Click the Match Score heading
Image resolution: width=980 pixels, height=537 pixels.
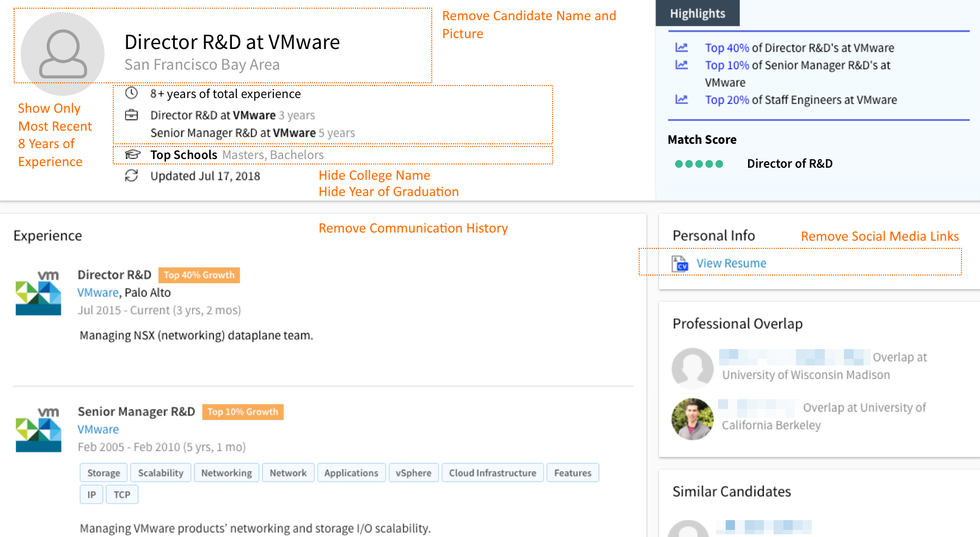(x=702, y=140)
